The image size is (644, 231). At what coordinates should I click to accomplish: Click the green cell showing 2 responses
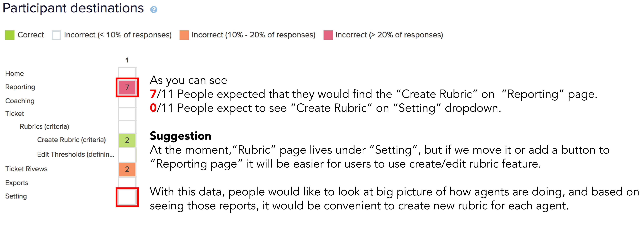[x=127, y=140]
